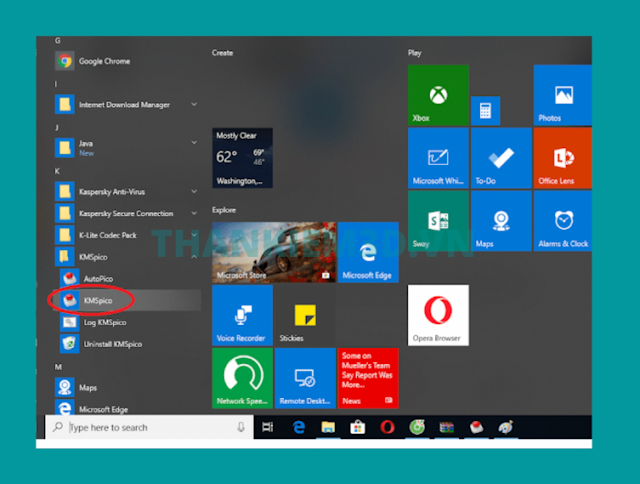Expand Kaspersky Anti-Virus folder arrow
640x484 pixels.
[x=194, y=191]
